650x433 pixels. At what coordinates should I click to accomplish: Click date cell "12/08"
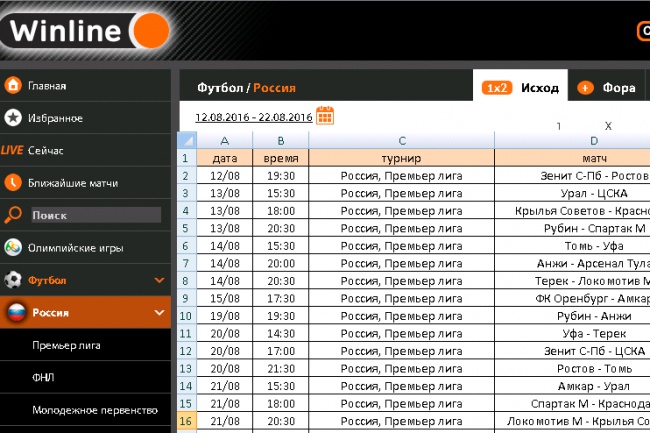click(225, 176)
